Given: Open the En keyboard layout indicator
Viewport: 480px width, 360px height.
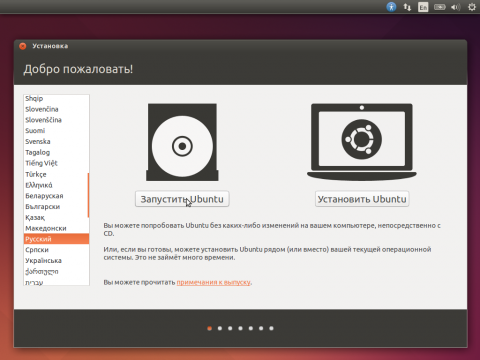Looking at the screenshot, I should tap(423, 7).
